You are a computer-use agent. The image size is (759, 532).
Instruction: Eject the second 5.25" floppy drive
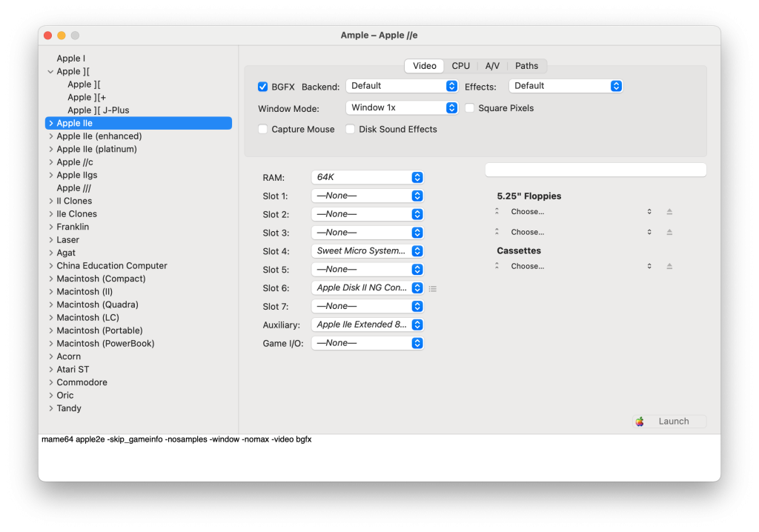coord(669,232)
